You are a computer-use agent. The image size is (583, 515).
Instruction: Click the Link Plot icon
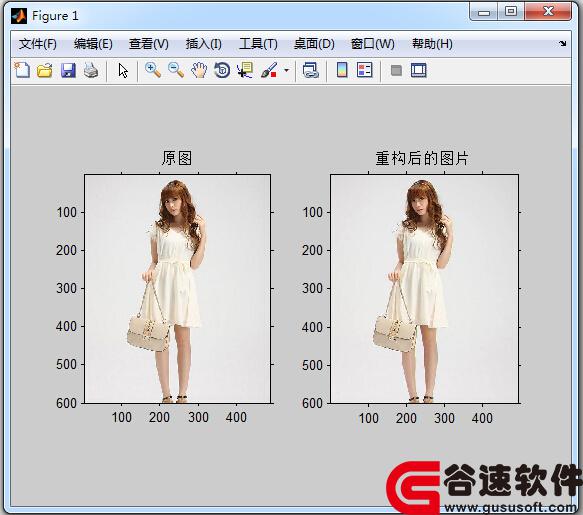coord(310,70)
